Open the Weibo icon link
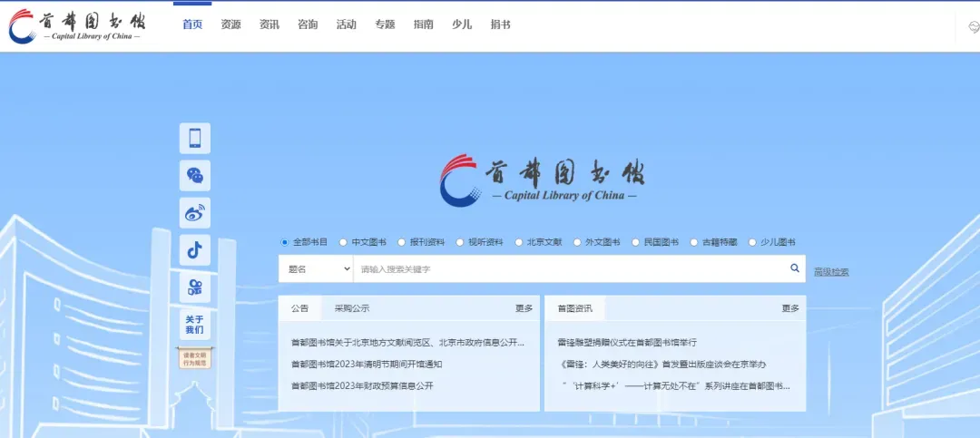The height and width of the screenshot is (438, 980). tap(194, 213)
